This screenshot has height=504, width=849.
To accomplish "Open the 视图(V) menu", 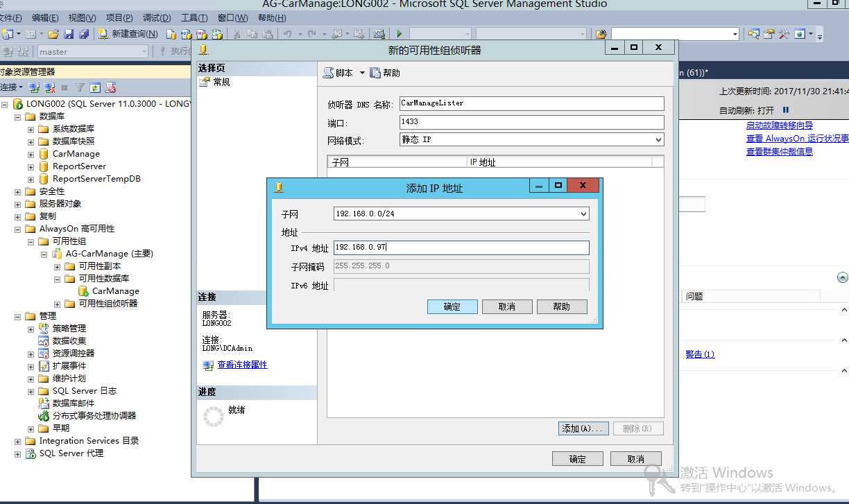I will (83, 18).
